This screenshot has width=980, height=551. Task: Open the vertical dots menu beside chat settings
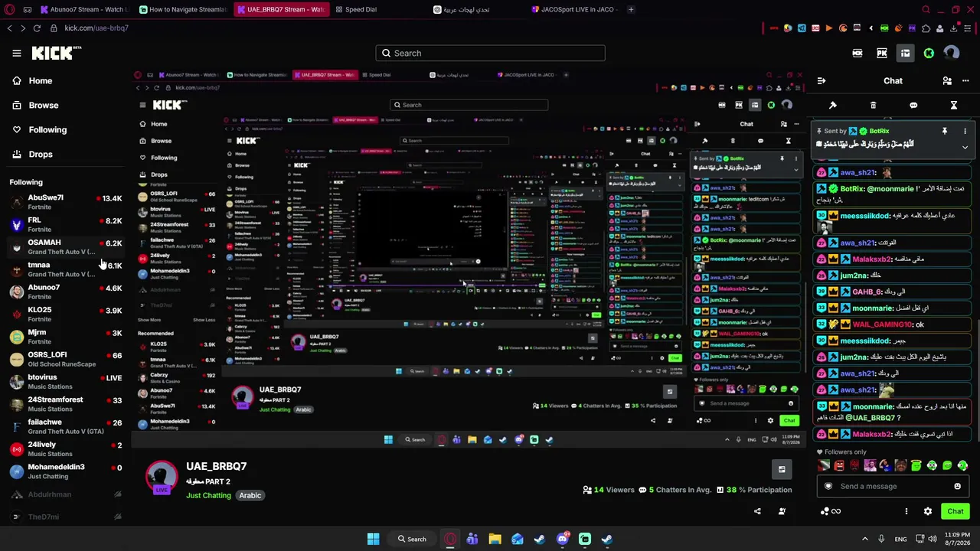906,511
